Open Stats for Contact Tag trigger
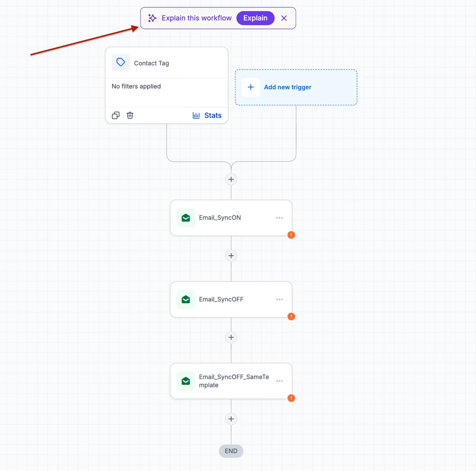Image resolution: width=476 pixels, height=471 pixels. tap(207, 115)
